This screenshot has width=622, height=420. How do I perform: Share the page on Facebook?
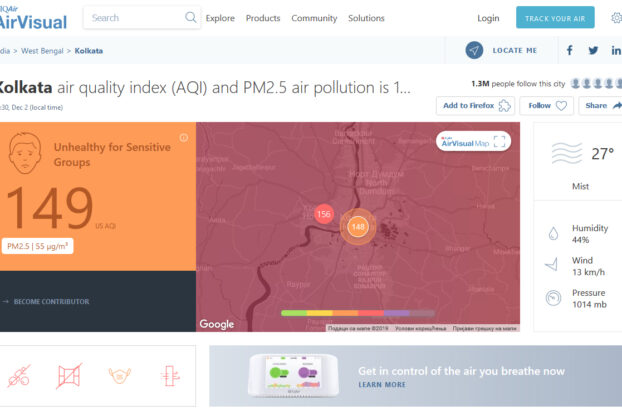[570, 50]
